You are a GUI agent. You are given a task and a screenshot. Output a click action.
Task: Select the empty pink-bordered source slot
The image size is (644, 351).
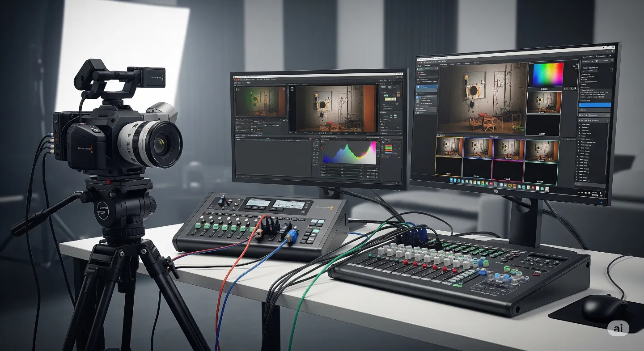pyautogui.click(x=508, y=171)
